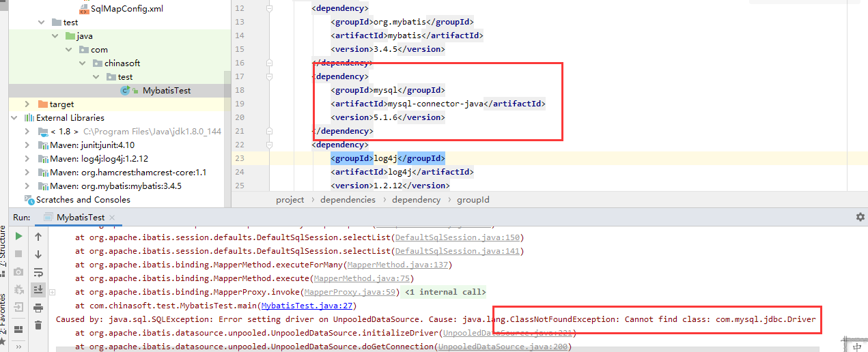The height and width of the screenshot is (352, 868).
Task: Click the version 5.1.6 text
Action: [385, 118]
